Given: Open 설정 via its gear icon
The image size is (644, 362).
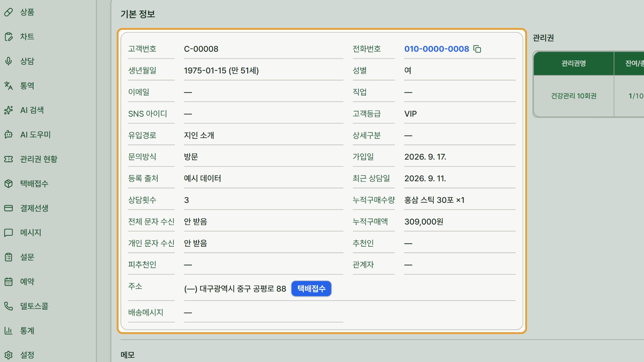Looking at the screenshot, I should [x=8, y=355].
